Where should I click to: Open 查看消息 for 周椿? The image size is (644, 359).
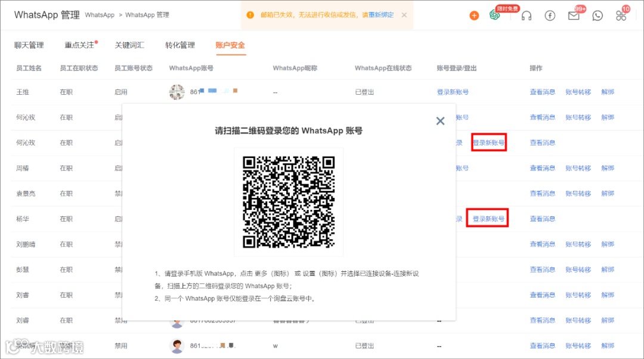[543, 168]
